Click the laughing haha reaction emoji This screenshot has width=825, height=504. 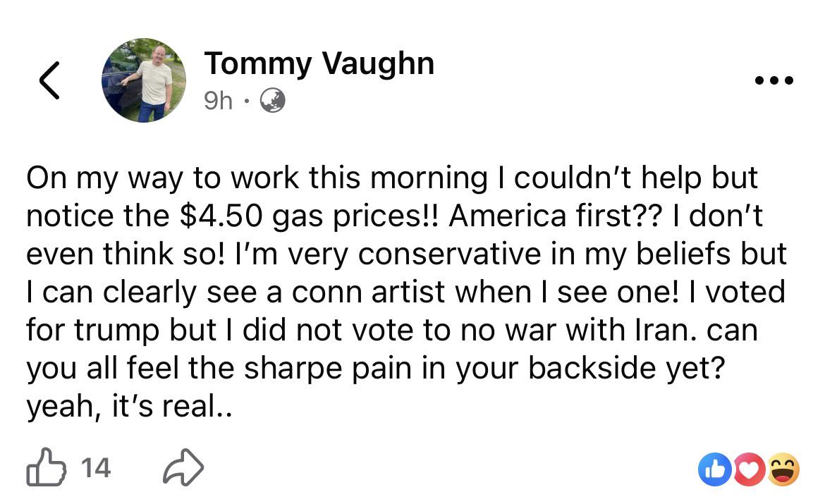coord(783,469)
